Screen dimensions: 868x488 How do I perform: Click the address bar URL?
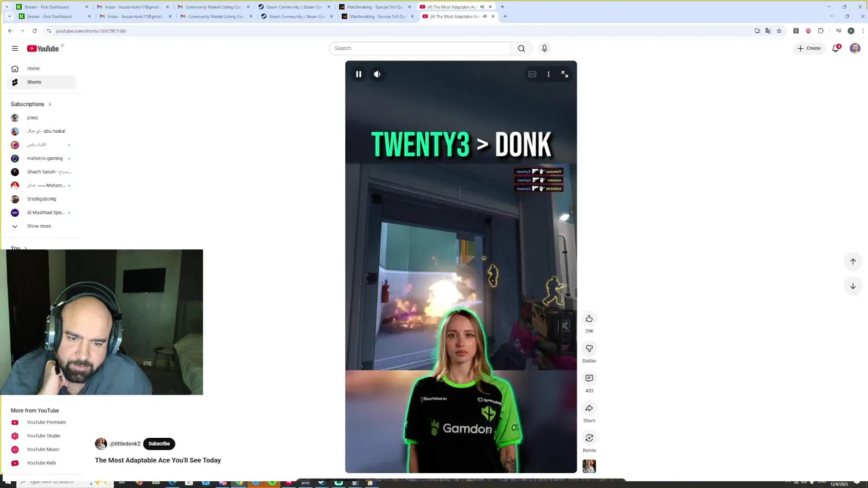click(x=91, y=30)
